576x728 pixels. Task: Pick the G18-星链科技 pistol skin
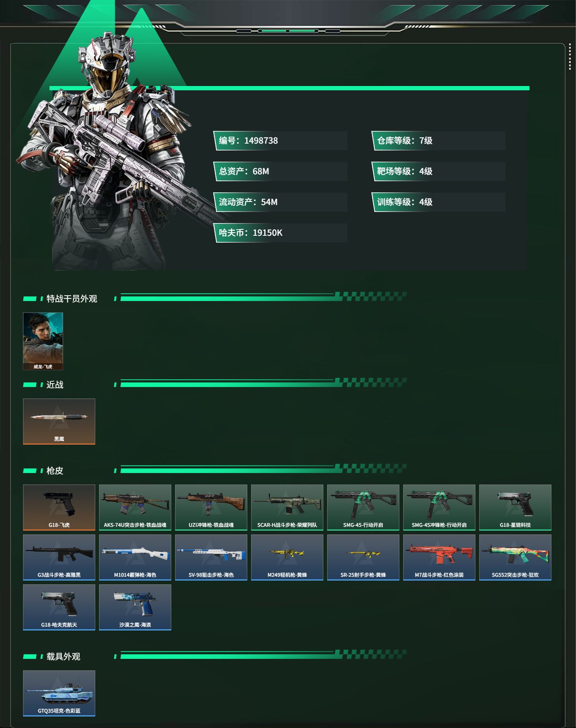515,508
